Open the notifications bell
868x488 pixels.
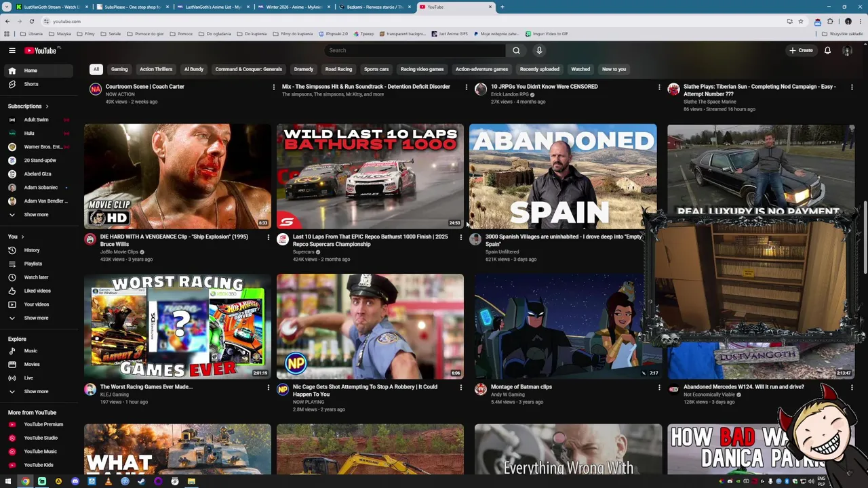[x=827, y=50]
